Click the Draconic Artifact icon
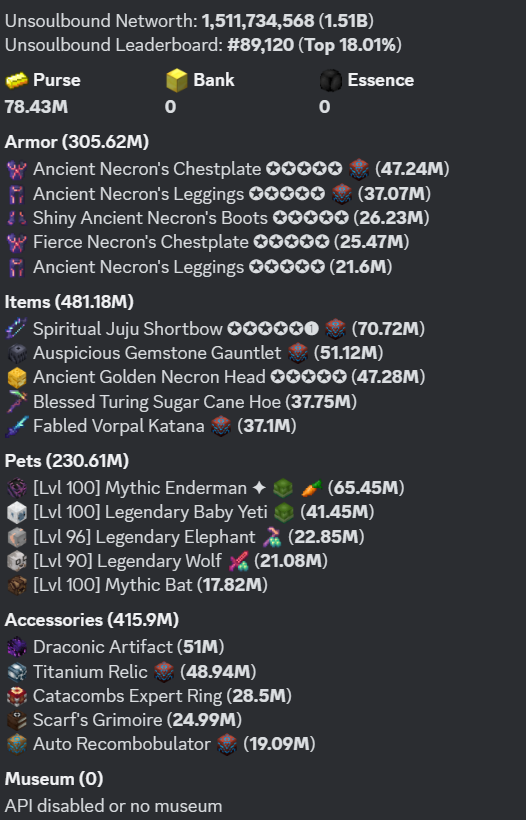526x820 pixels. pos(17,647)
